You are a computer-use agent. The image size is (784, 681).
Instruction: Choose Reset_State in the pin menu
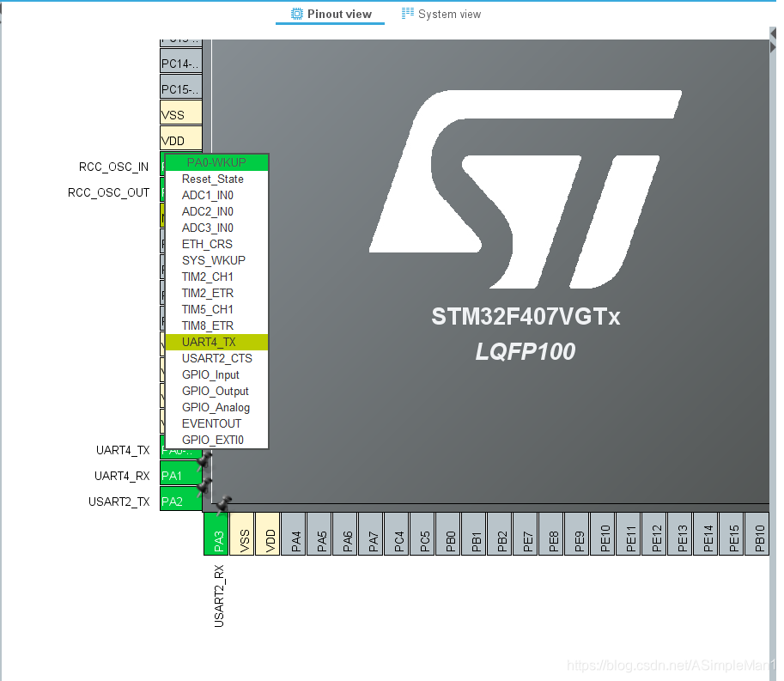point(216,179)
